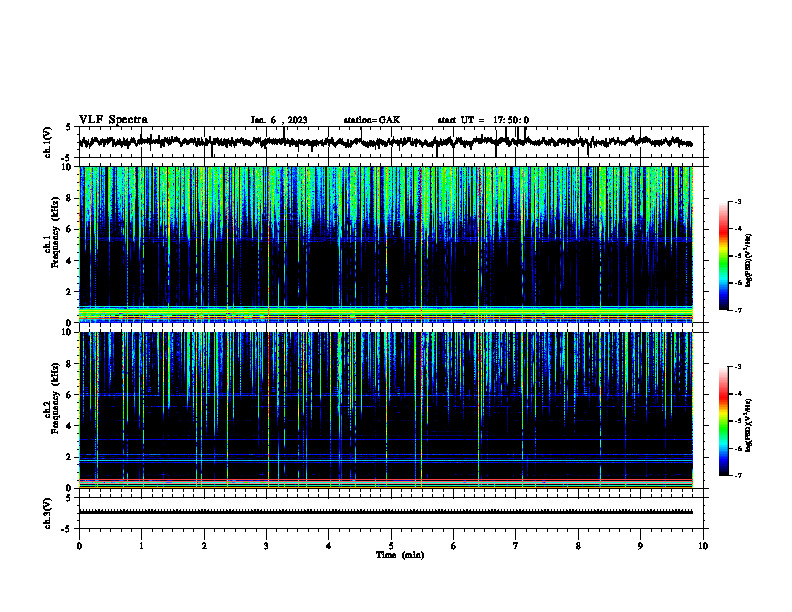
Task: Click the Time (min) axis label
Action: (x=400, y=555)
